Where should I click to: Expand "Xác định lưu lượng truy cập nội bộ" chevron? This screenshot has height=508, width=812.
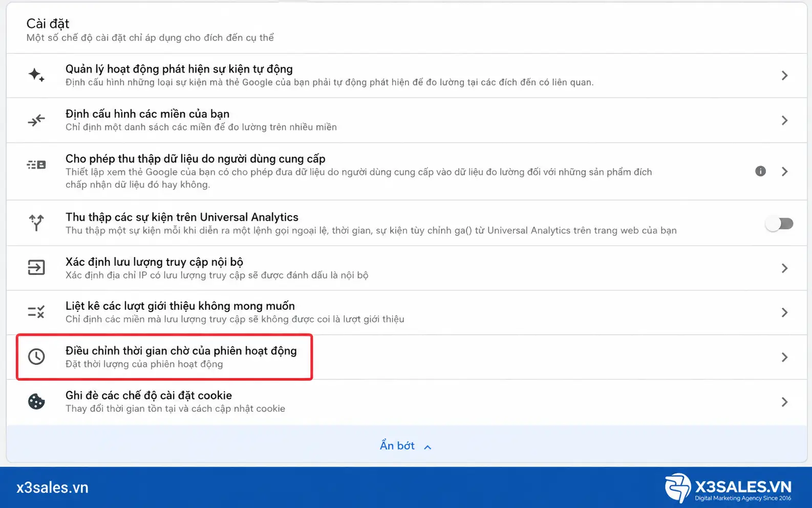click(784, 268)
